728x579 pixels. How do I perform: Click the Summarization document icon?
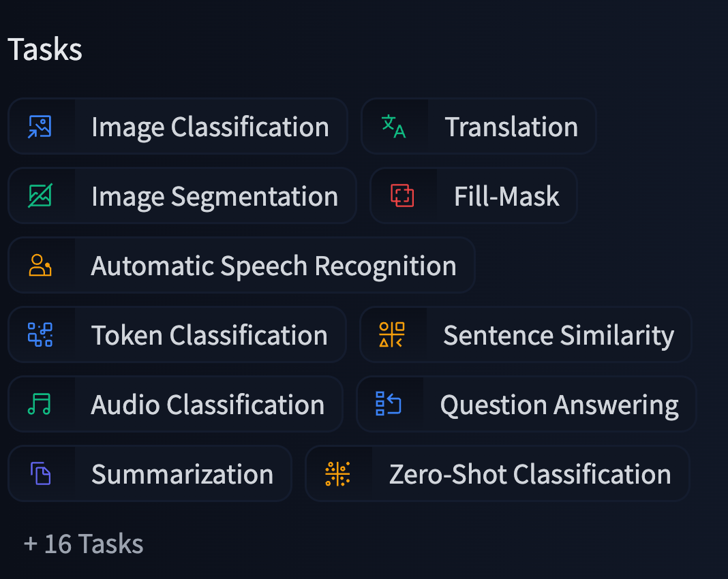coord(41,474)
